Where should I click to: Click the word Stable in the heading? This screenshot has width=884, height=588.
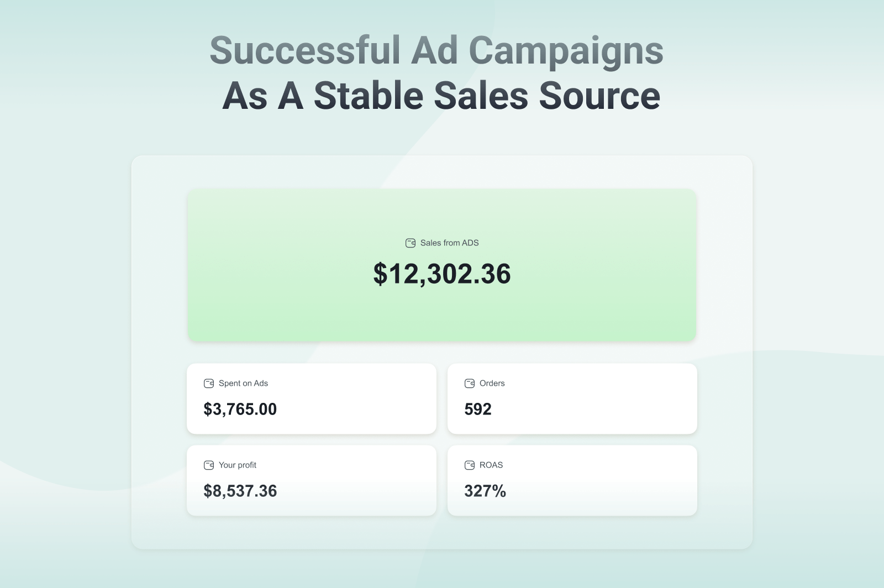coord(369,96)
